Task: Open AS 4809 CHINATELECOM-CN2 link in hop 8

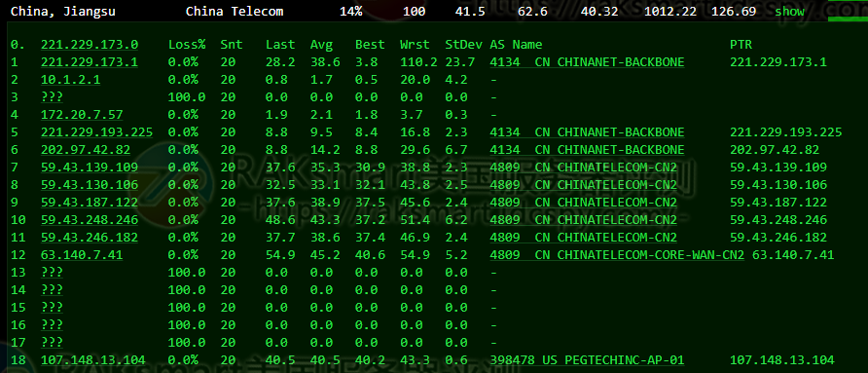Action: (584, 185)
